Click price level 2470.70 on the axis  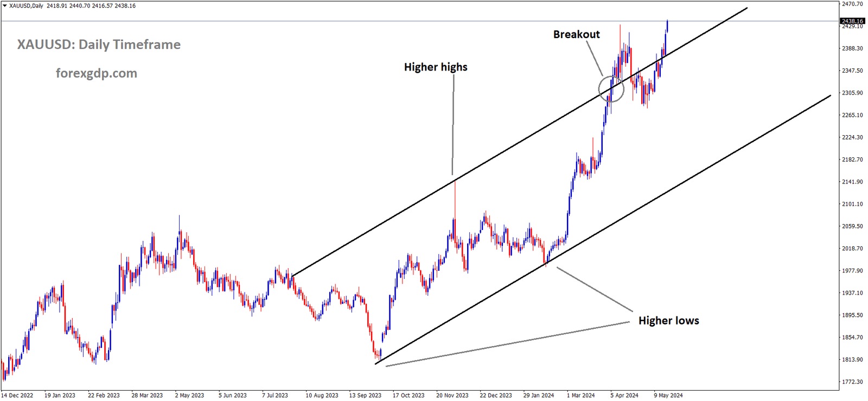(852, 4)
